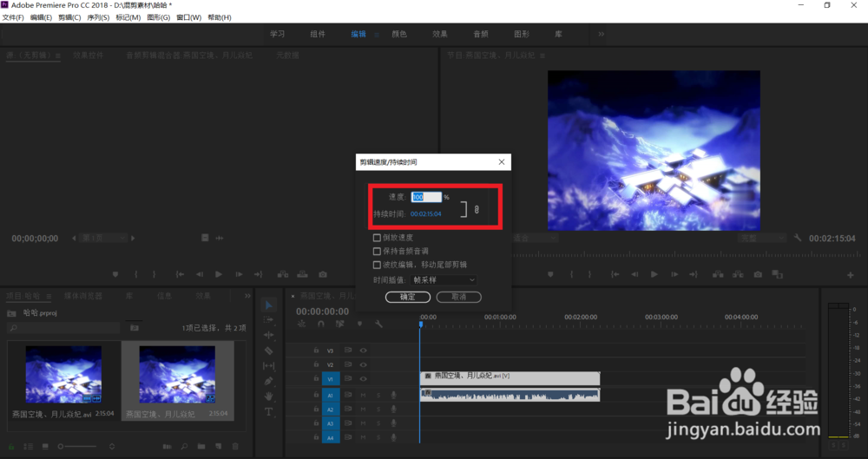
Task: Open Program monitor 完整 resolution dropdown
Action: click(x=762, y=238)
